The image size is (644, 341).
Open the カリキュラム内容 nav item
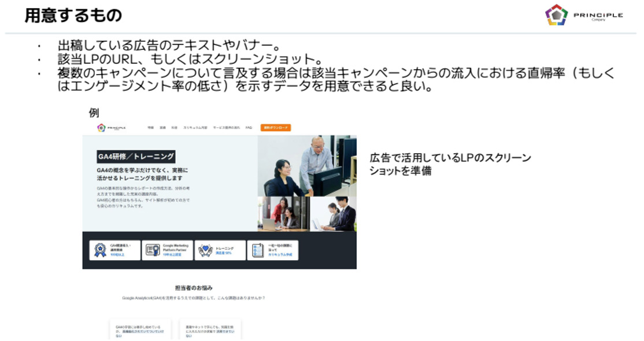pyautogui.click(x=195, y=128)
